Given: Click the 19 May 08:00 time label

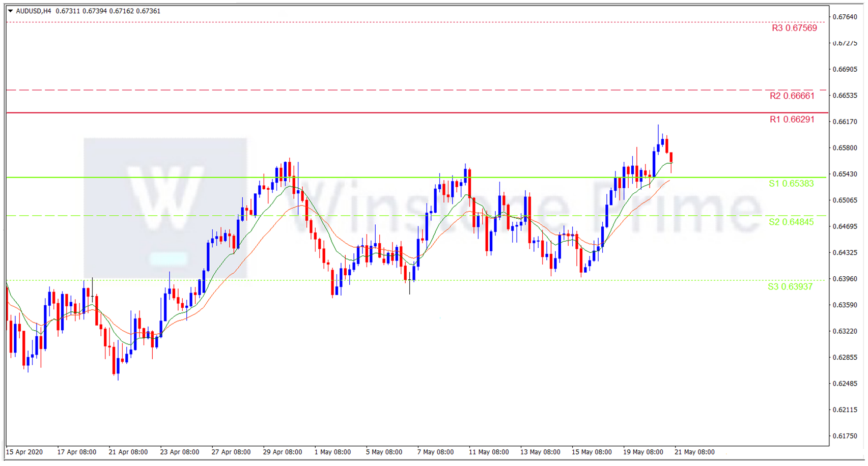Looking at the screenshot, I should (x=643, y=452).
